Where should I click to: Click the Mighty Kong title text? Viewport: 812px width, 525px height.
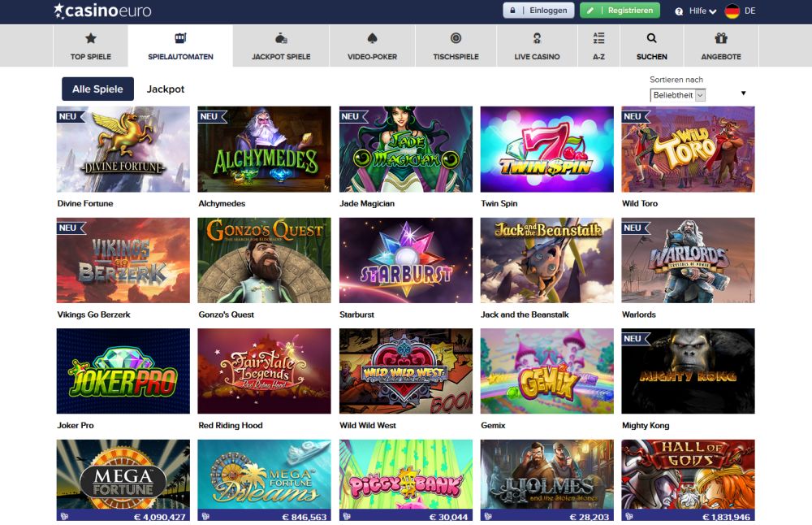pyautogui.click(x=646, y=426)
